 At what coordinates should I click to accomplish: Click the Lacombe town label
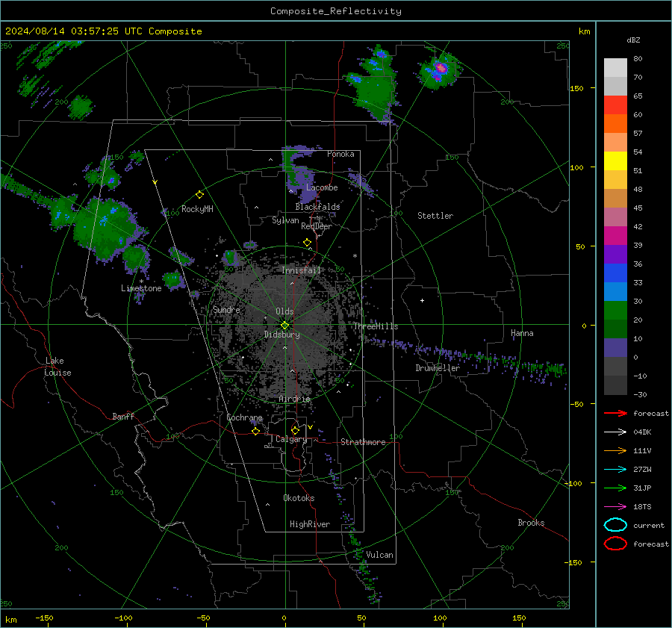(x=322, y=187)
